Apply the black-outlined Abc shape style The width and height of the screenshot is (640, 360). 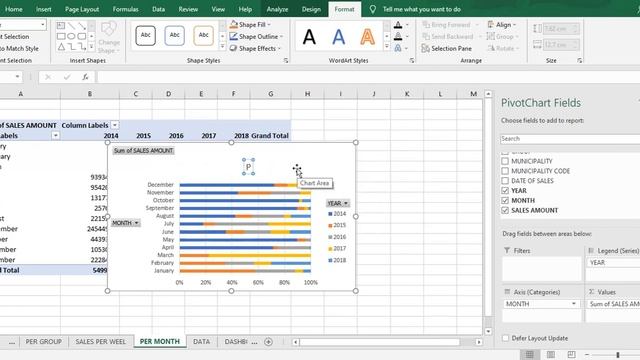146,35
